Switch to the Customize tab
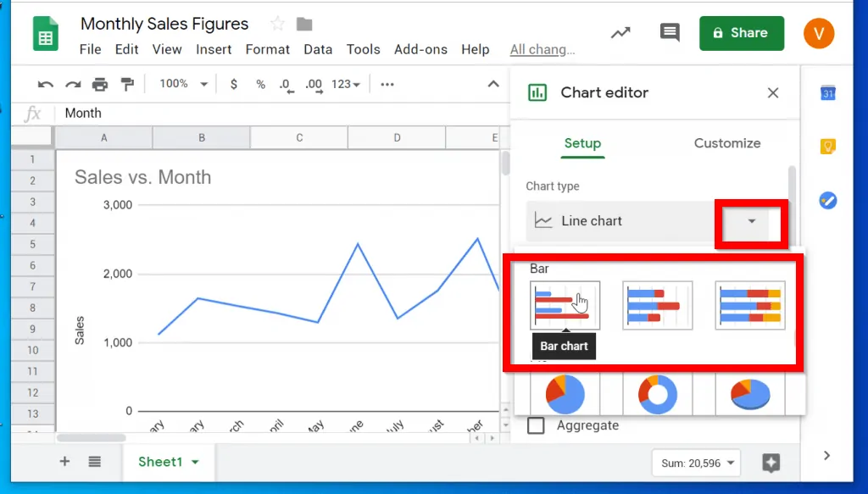 pos(726,143)
